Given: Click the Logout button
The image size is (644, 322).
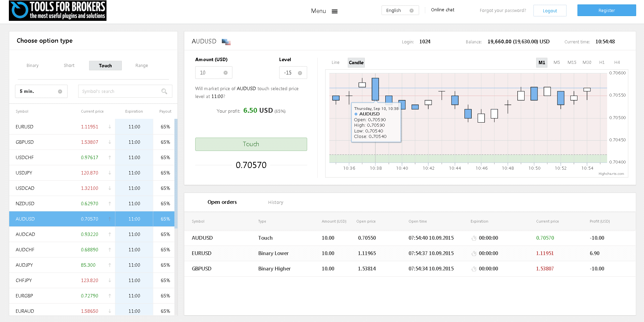Looking at the screenshot, I should pos(549,11).
